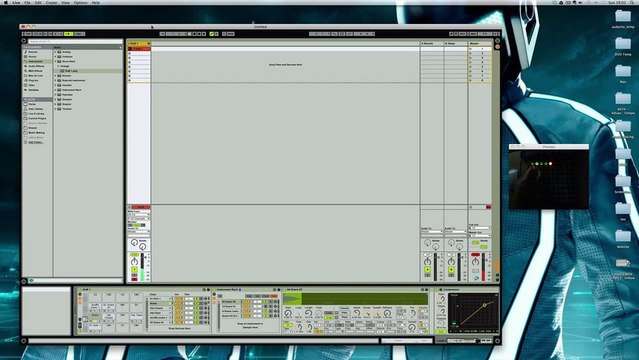Image resolution: width=639 pixels, height=360 pixels.
Task: Open the Plug-ins browser category
Action: point(33,80)
